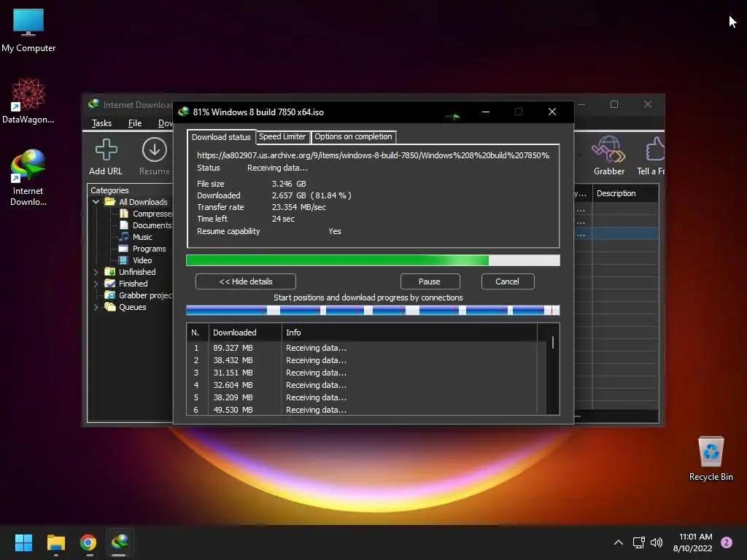Click the archive.org download URL text
This screenshot has width=747, height=560.
[373, 155]
